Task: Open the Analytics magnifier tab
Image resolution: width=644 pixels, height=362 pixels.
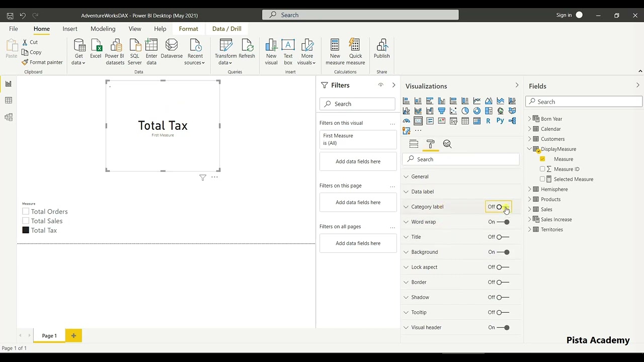Action: [447, 144]
